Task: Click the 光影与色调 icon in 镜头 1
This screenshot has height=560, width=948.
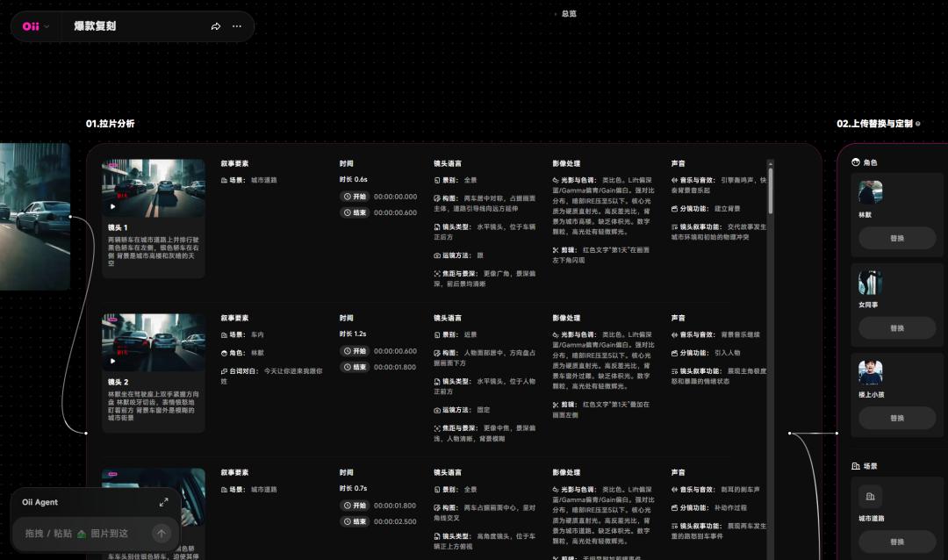Action: pyautogui.click(x=556, y=180)
